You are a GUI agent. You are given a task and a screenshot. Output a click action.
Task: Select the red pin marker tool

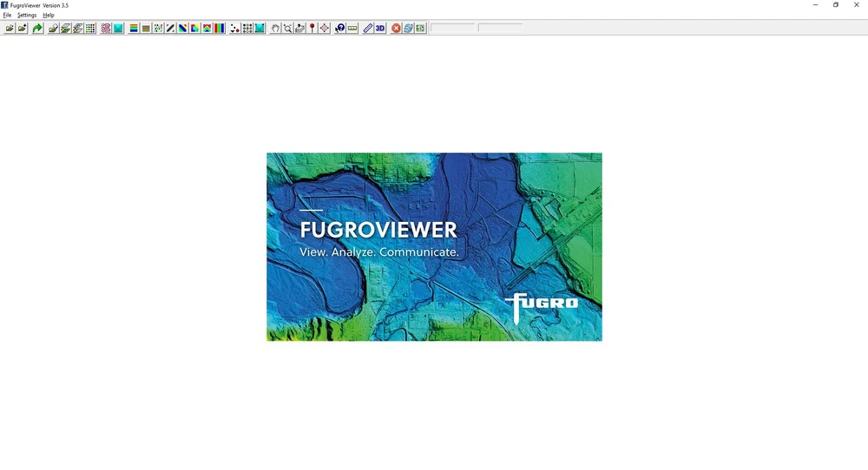pyautogui.click(x=312, y=29)
